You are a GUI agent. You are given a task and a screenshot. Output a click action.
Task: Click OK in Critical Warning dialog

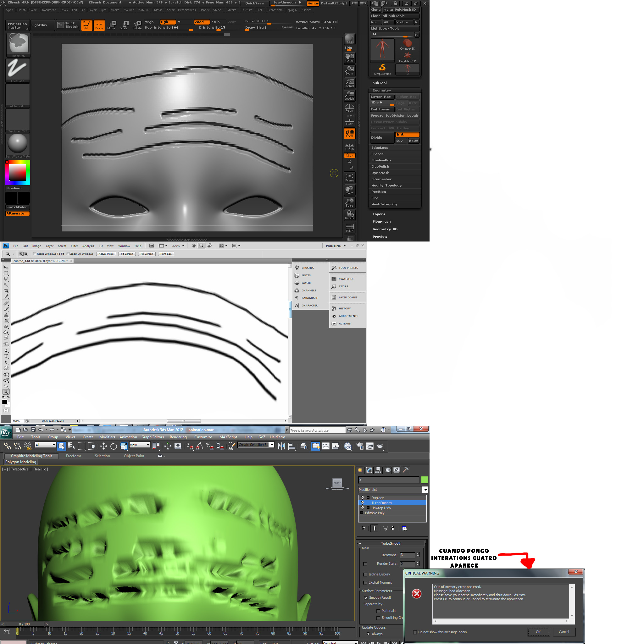[x=538, y=632]
